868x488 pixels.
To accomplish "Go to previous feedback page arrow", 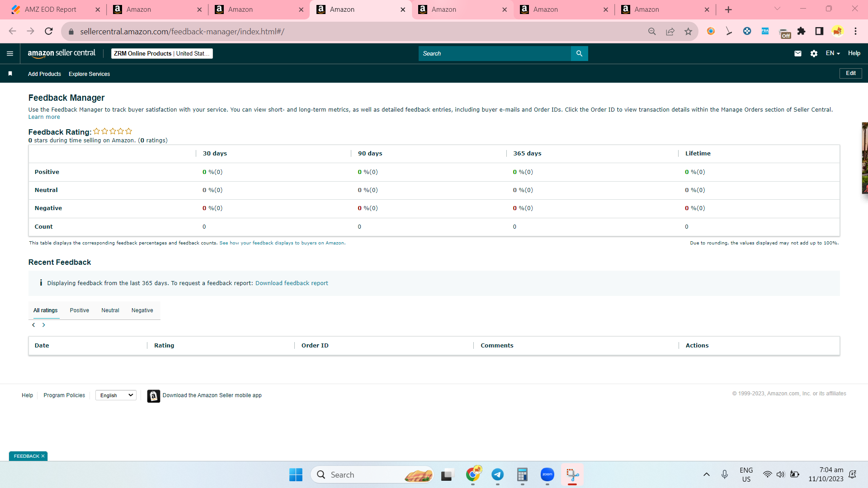I will pyautogui.click(x=33, y=325).
